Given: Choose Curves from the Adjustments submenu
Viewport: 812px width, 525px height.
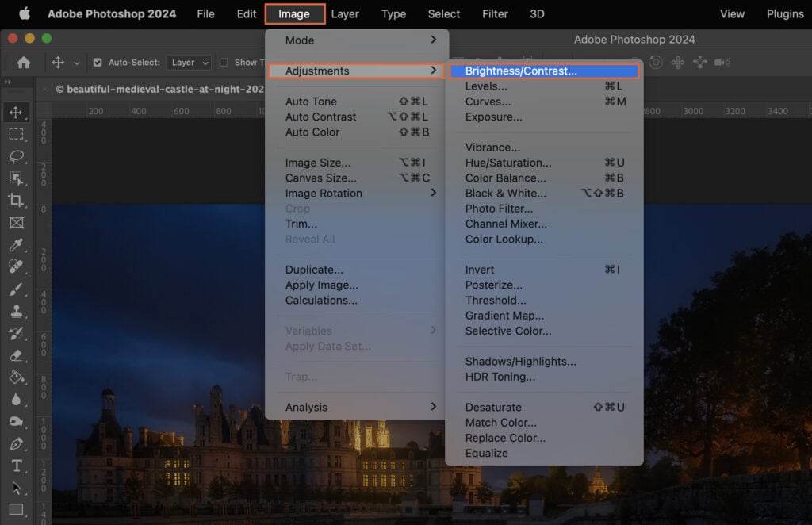Looking at the screenshot, I should coord(488,102).
